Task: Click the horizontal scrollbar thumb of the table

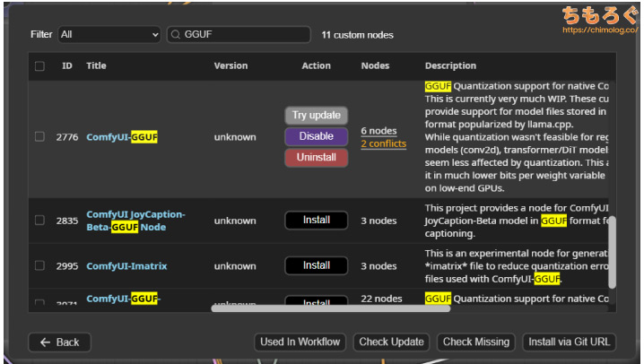Action: 331,308
